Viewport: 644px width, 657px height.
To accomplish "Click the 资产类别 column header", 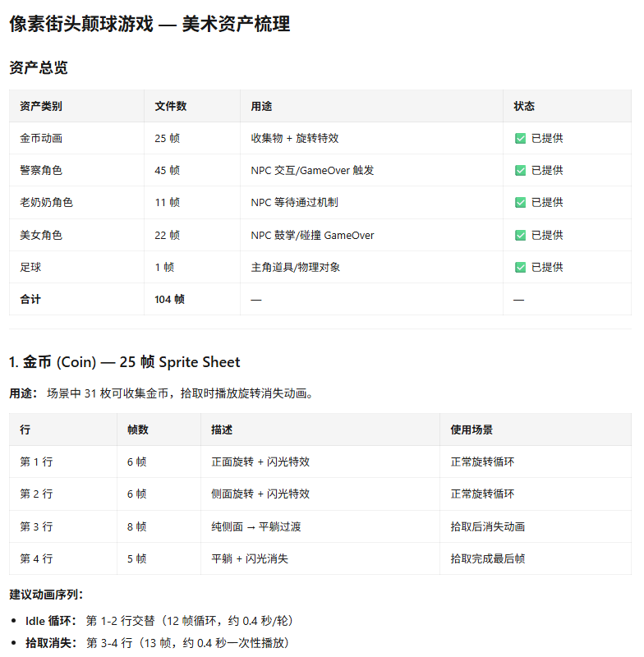I will 76,106.
